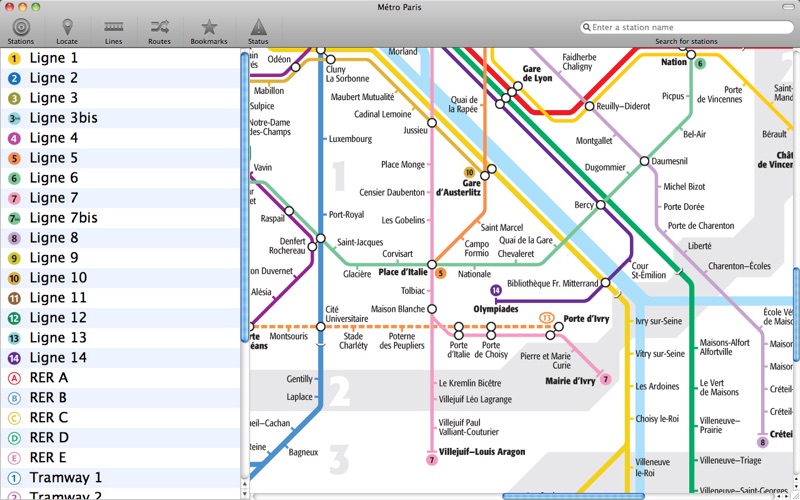
Task: Click the list scrollbar down arrow
Action: 244,494
